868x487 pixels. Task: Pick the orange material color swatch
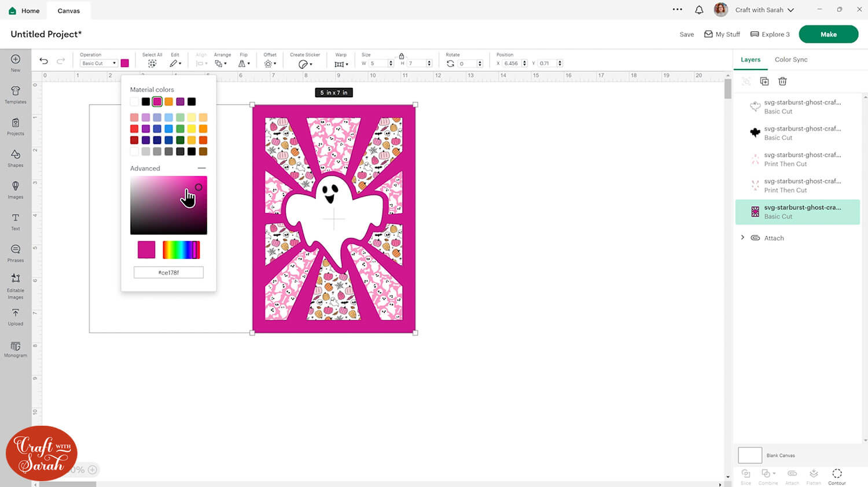click(168, 102)
